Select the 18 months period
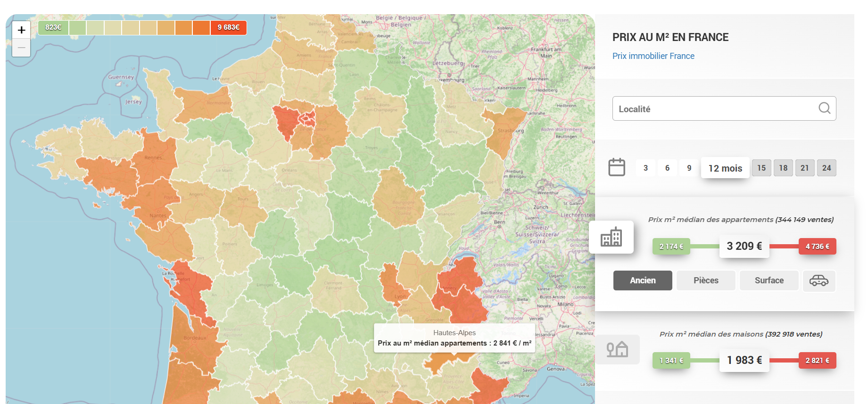This screenshot has height=404, width=868. coord(783,168)
